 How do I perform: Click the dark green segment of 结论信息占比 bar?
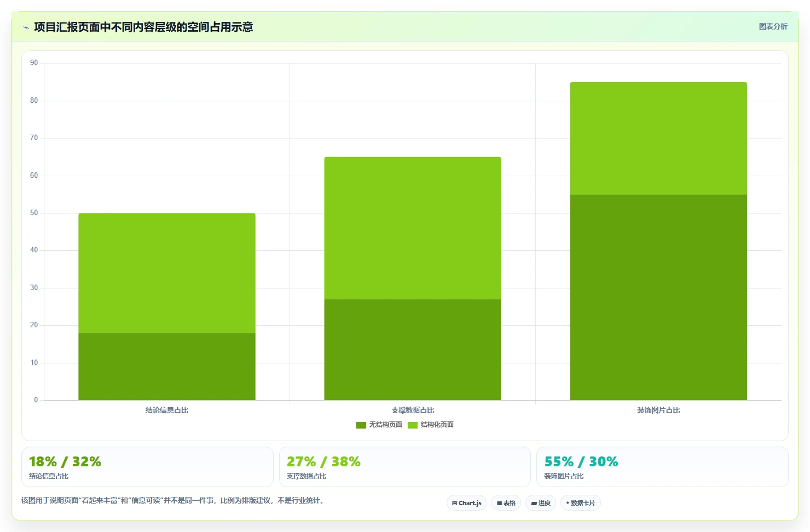point(167,367)
